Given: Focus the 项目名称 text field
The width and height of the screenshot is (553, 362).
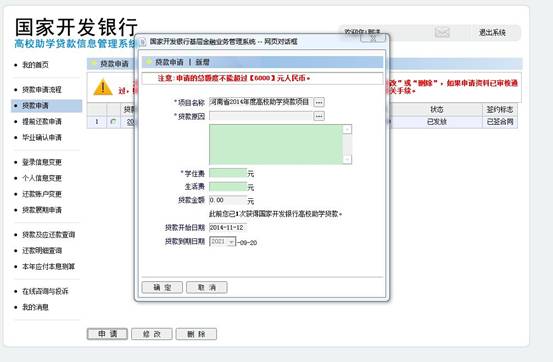Looking at the screenshot, I should click(261, 102).
